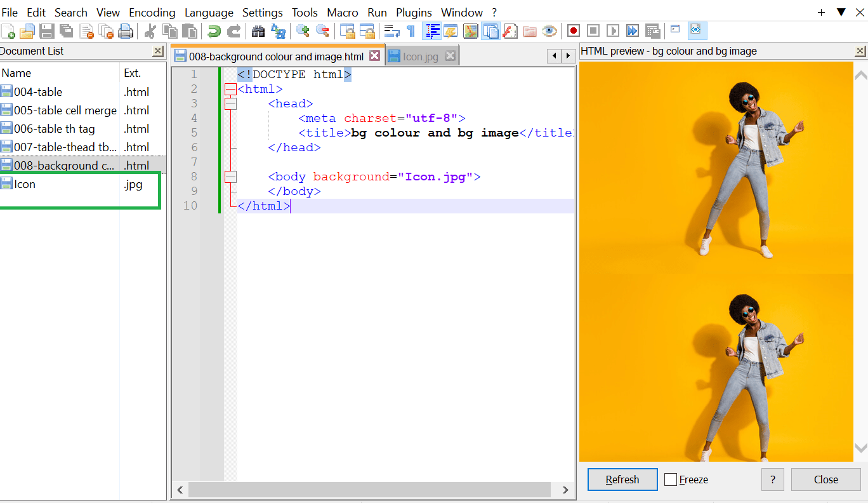Image resolution: width=868 pixels, height=503 pixels.
Task: Collapse the body element at line 8
Action: pyautogui.click(x=230, y=177)
